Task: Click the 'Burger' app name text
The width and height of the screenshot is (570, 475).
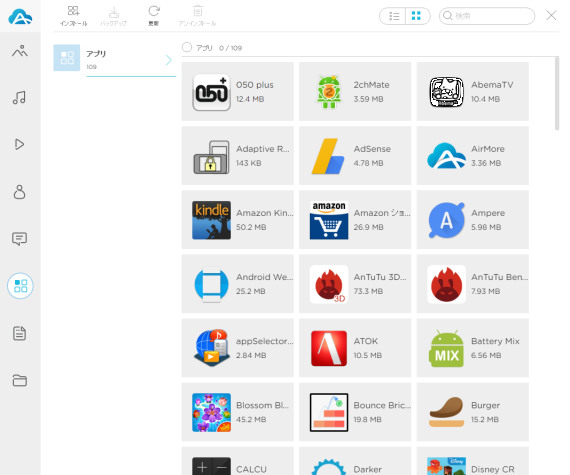Action: (485, 406)
